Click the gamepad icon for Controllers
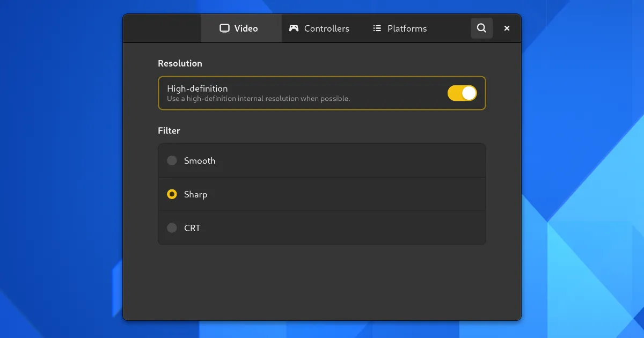The width and height of the screenshot is (644, 338). [294, 28]
